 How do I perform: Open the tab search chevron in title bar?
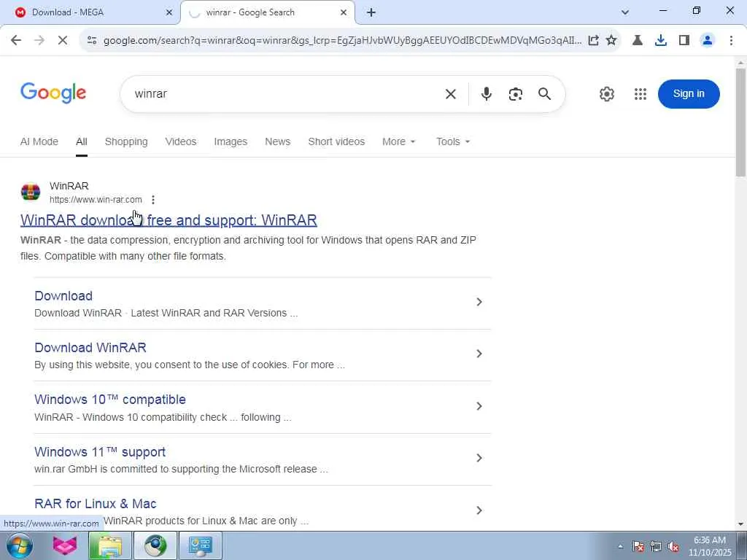click(625, 12)
